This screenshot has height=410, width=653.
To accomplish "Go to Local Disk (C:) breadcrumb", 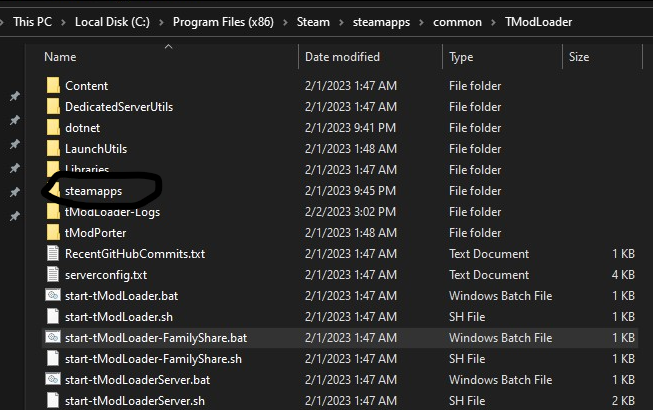I will click(112, 22).
